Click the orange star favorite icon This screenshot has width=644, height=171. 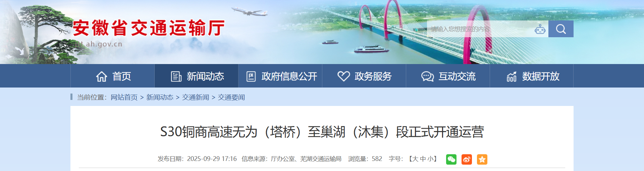tap(482, 159)
